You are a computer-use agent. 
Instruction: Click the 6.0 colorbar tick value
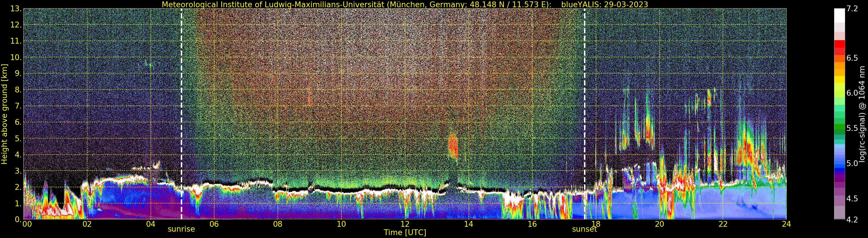tap(852, 93)
